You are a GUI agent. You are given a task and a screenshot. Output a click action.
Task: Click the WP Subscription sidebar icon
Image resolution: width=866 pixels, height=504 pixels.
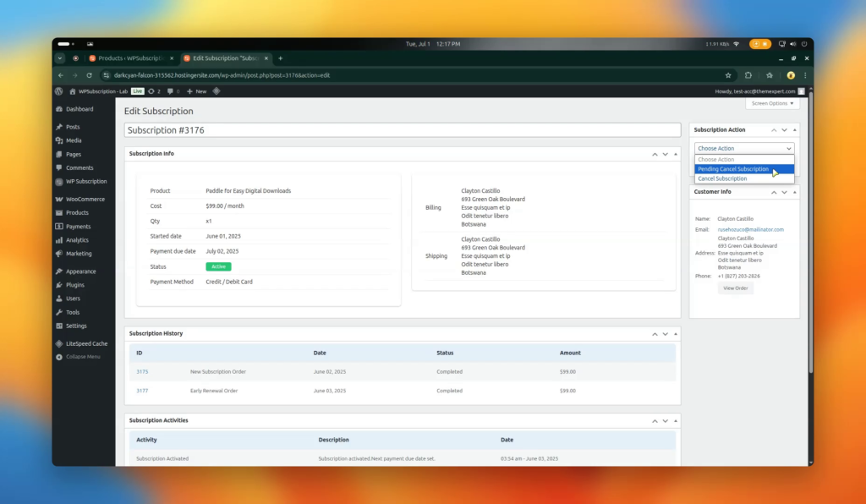(59, 182)
